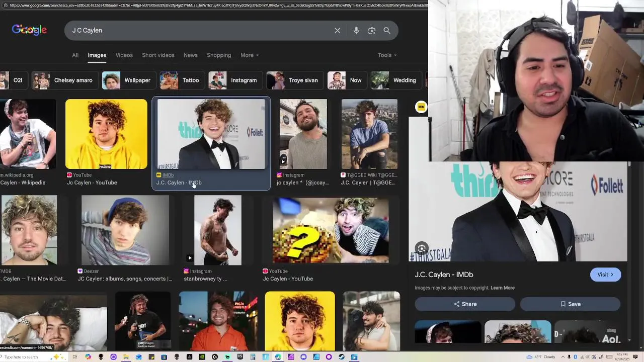Select the Images tab
The image size is (644, 362).
(97, 55)
